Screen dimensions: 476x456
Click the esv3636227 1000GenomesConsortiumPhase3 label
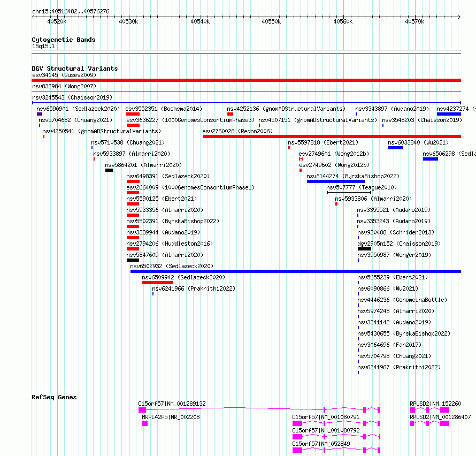point(190,120)
